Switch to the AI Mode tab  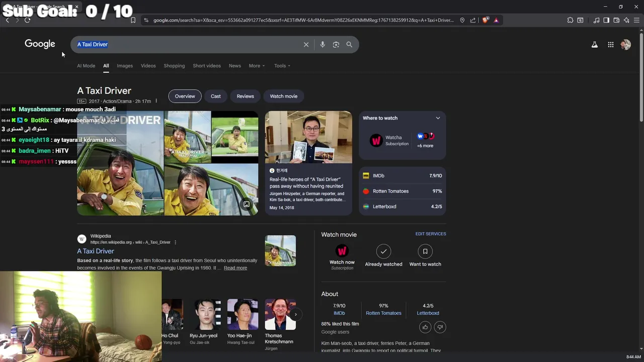86,66
